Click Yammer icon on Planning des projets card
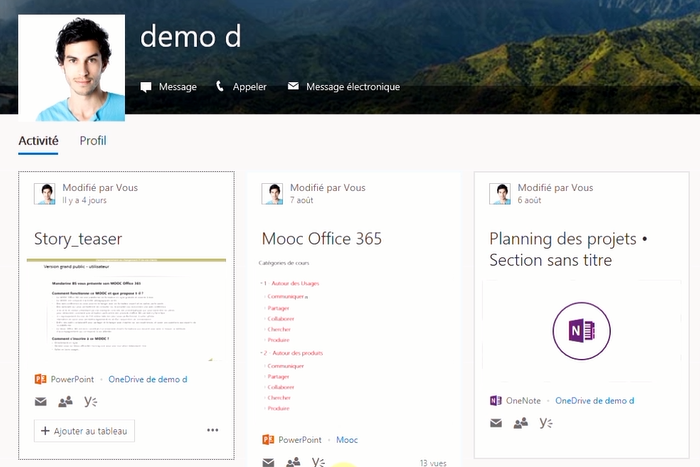 pyautogui.click(x=546, y=422)
